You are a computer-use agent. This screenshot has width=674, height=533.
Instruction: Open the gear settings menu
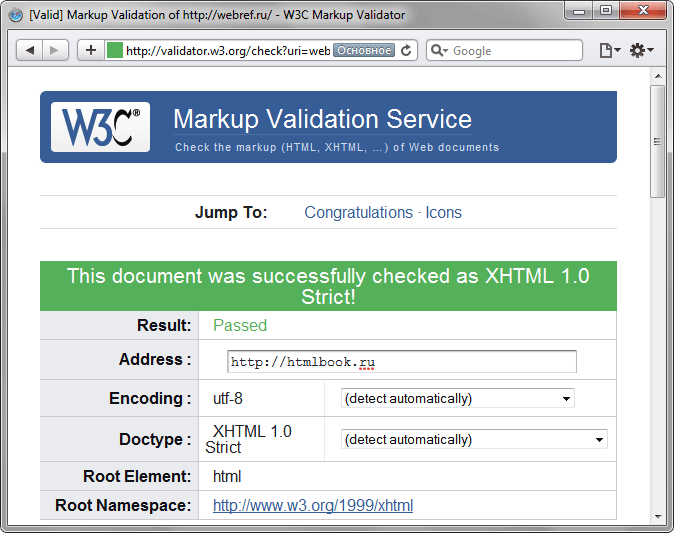[x=641, y=50]
